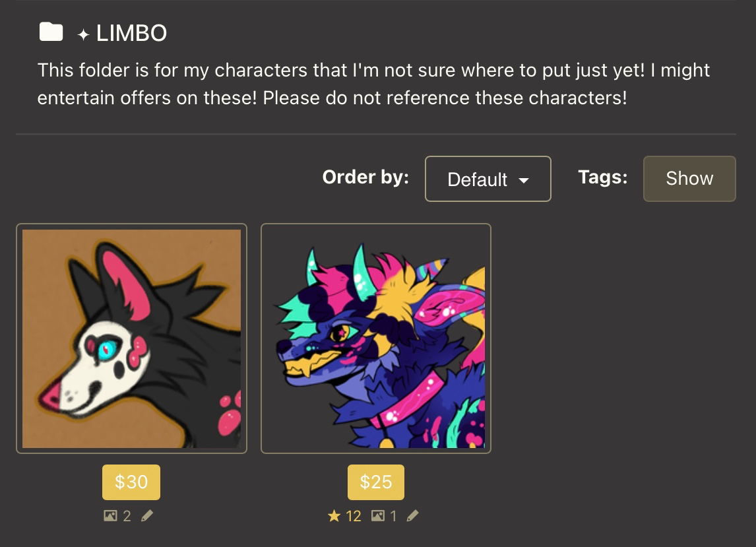This screenshot has height=547, width=756.
Task: Show the tags with the Show button
Action: [689, 179]
